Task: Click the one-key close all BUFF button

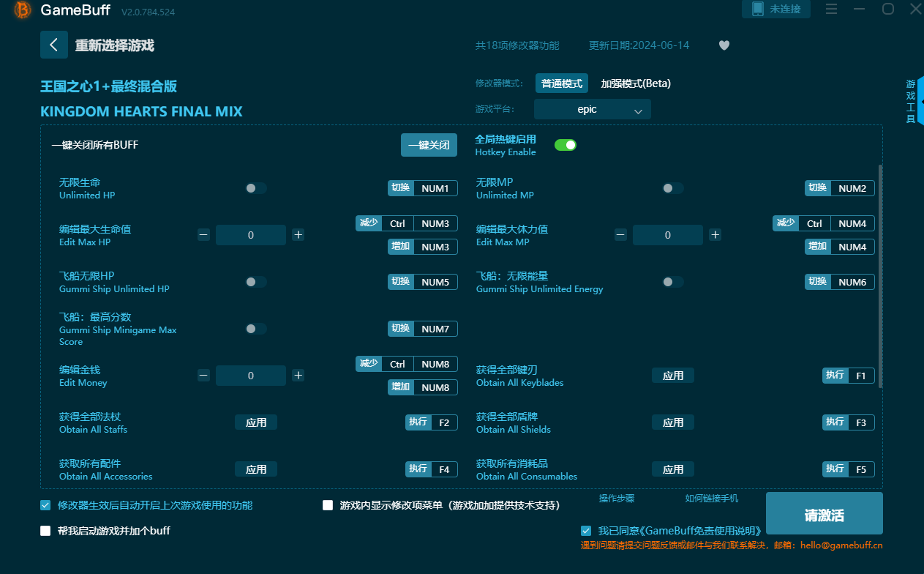Action: (x=429, y=145)
